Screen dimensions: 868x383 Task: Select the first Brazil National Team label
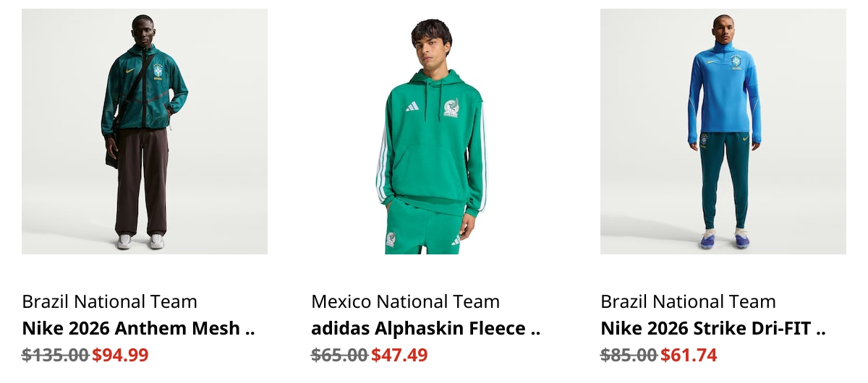pos(109,301)
